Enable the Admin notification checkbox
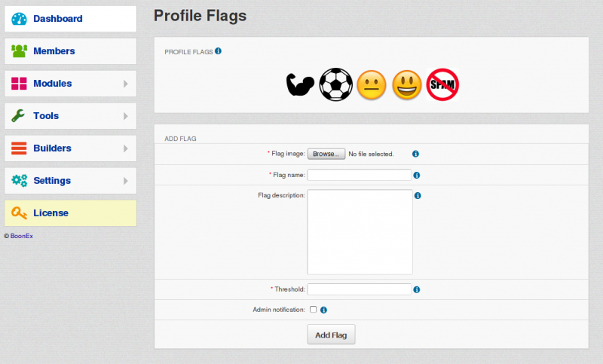This screenshot has height=364, width=603. (x=313, y=310)
